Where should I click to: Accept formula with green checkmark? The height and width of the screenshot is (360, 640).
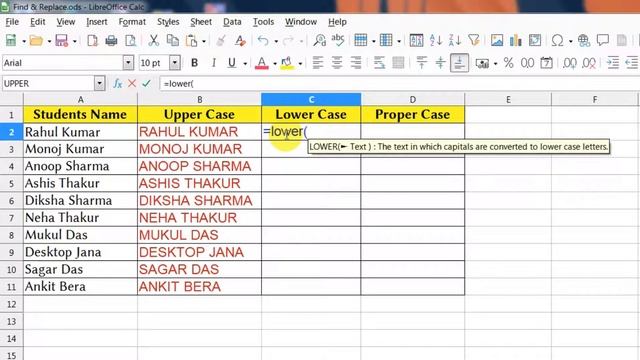[x=147, y=84]
